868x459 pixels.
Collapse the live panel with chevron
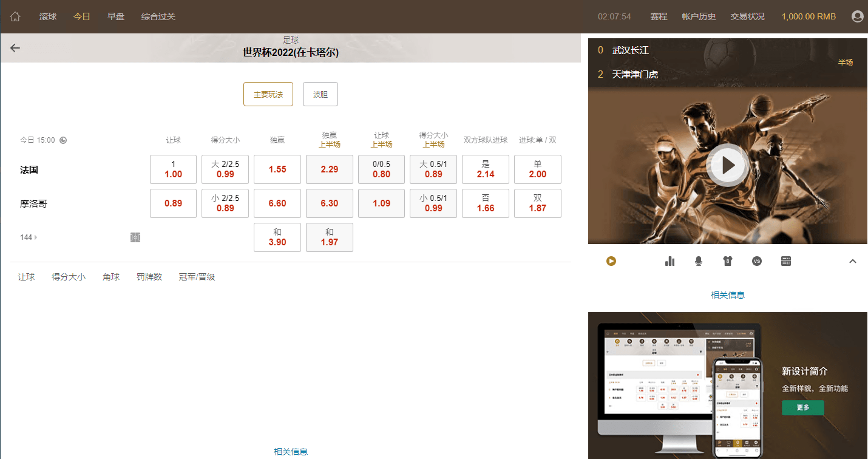coord(852,261)
